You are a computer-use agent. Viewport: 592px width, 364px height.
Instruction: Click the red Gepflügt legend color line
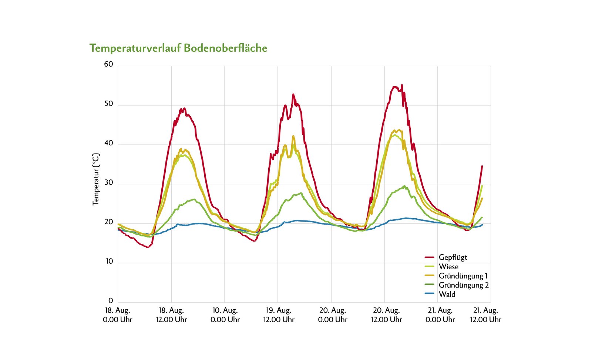coord(429,257)
